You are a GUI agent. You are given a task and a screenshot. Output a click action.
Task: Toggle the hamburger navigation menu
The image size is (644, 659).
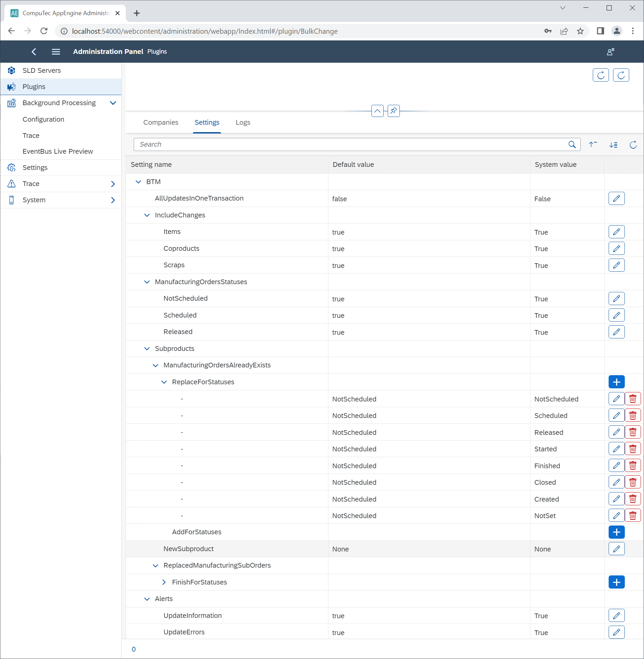pyautogui.click(x=56, y=52)
